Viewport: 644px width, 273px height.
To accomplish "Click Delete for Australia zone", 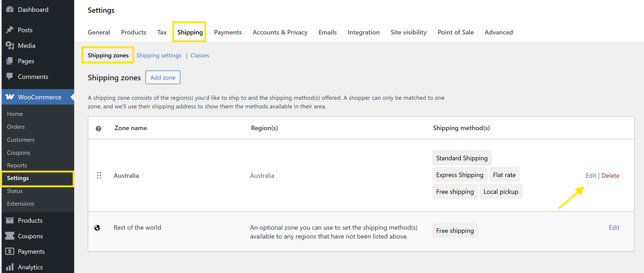I will point(610,175).
